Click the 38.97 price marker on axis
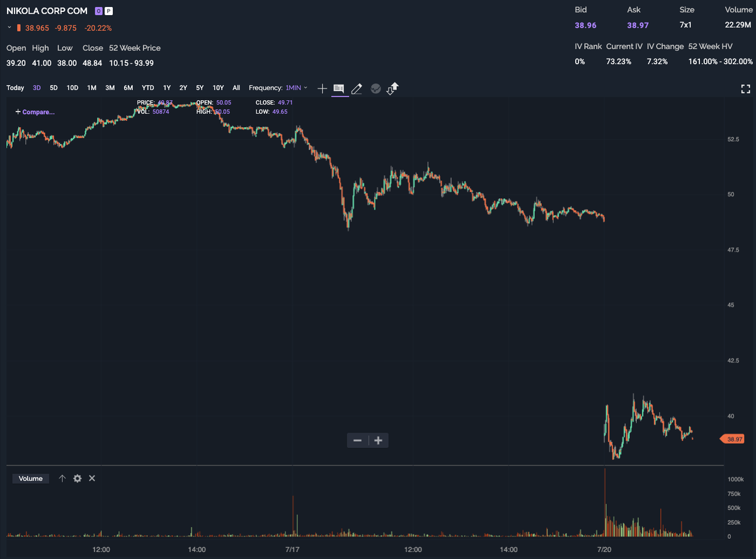 tap(733, 439)
